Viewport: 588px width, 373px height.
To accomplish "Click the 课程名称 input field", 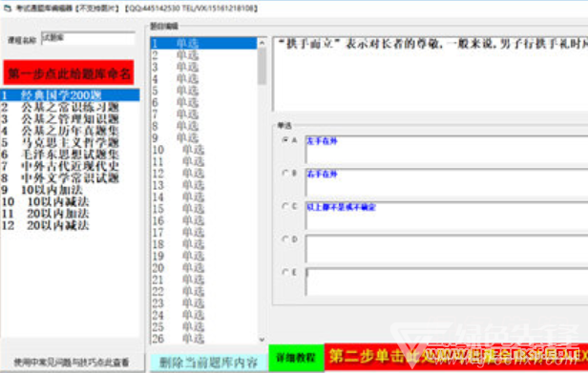I will 88,38.
